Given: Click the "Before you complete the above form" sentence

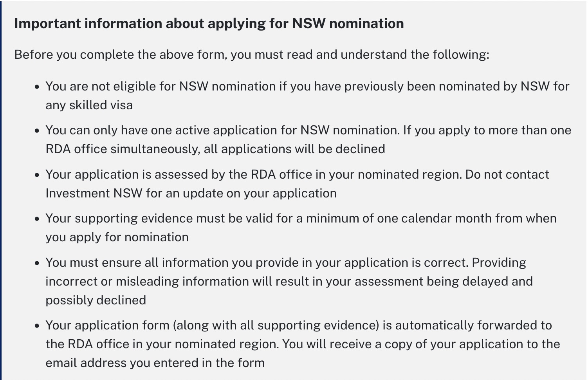Looking at the screenshot, I should 252,54.
